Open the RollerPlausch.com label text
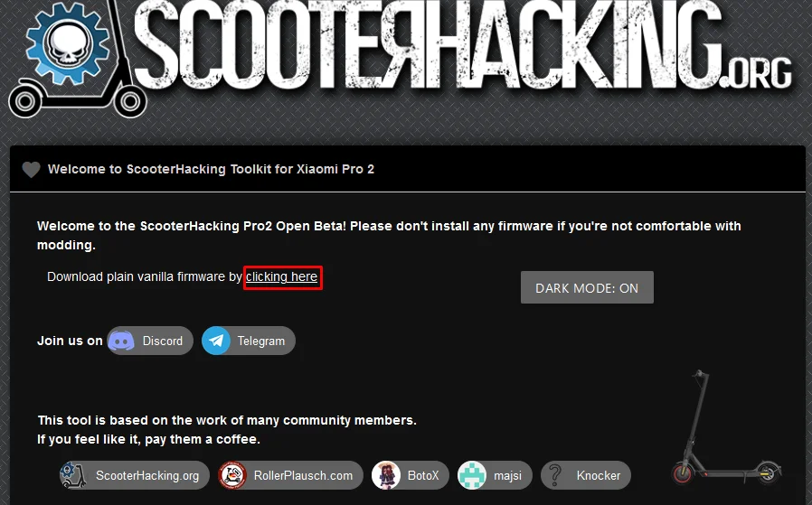This screenshot has height=505, width=812. click(303, 476)
